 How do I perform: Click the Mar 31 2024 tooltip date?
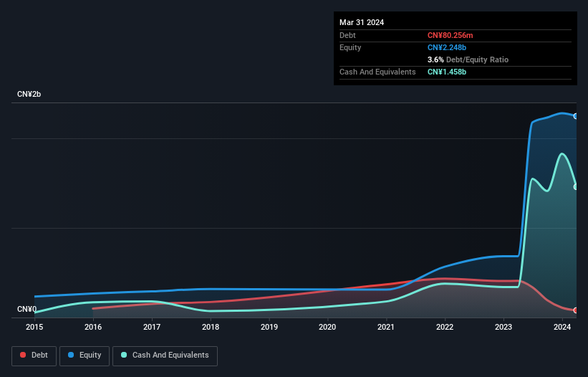(362, 22)
